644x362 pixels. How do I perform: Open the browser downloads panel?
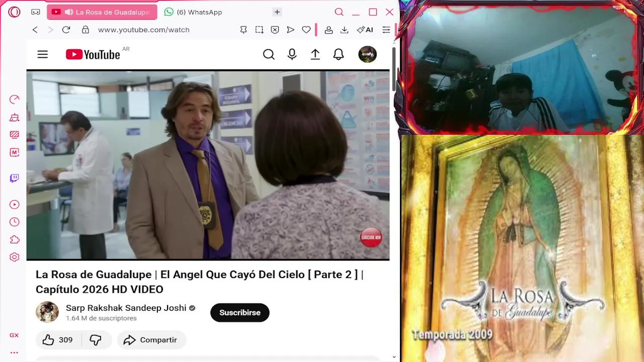tap(344, 30)
